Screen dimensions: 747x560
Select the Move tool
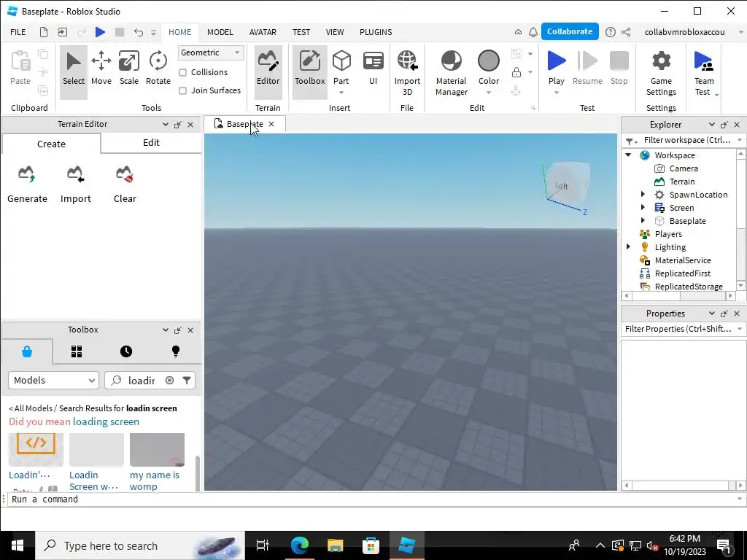pos(101,68)
